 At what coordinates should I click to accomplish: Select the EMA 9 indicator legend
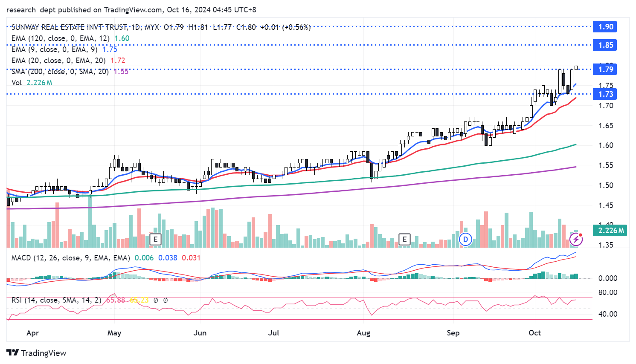(x=54, y=49)
